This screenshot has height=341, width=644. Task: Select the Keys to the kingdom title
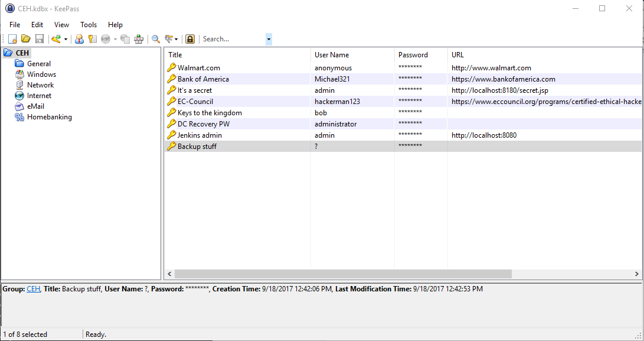pyautogui.click(x=210, y=113)
